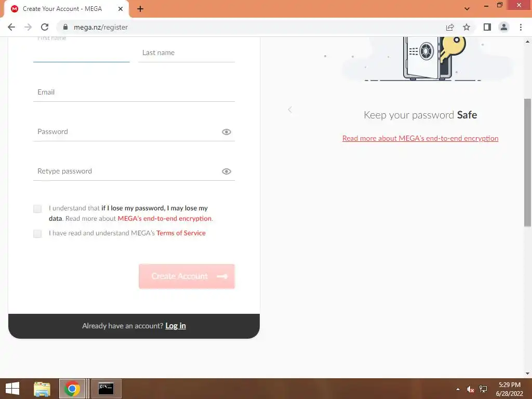Show password using eye icon

pos(227,132)
